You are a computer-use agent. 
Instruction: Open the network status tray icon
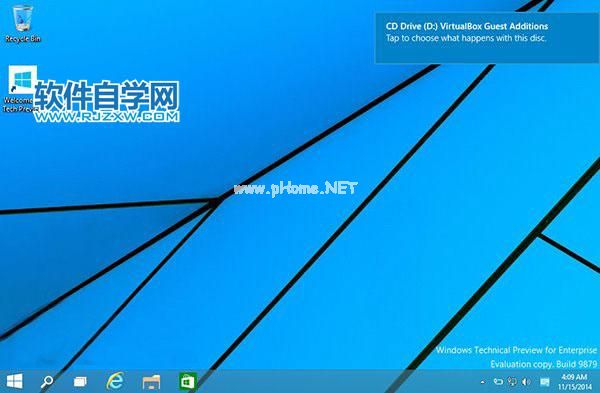(x=512, y=382)
